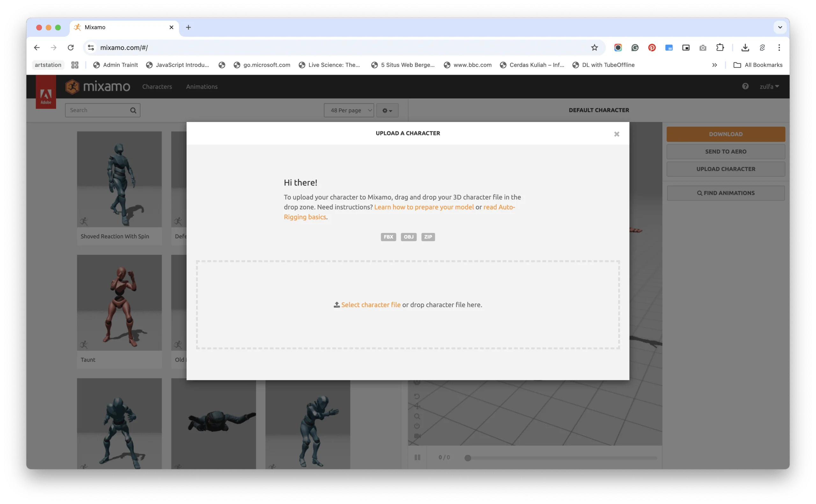
Task: Expand hidden bookmarks chevron
Action: 714,65
